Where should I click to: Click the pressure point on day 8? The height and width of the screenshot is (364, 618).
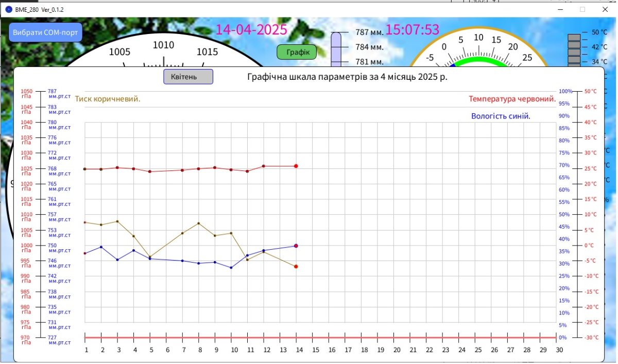coord(199,223)
